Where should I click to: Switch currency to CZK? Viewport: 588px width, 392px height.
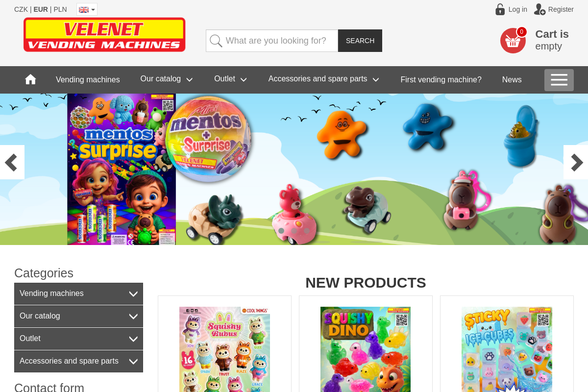21,9
